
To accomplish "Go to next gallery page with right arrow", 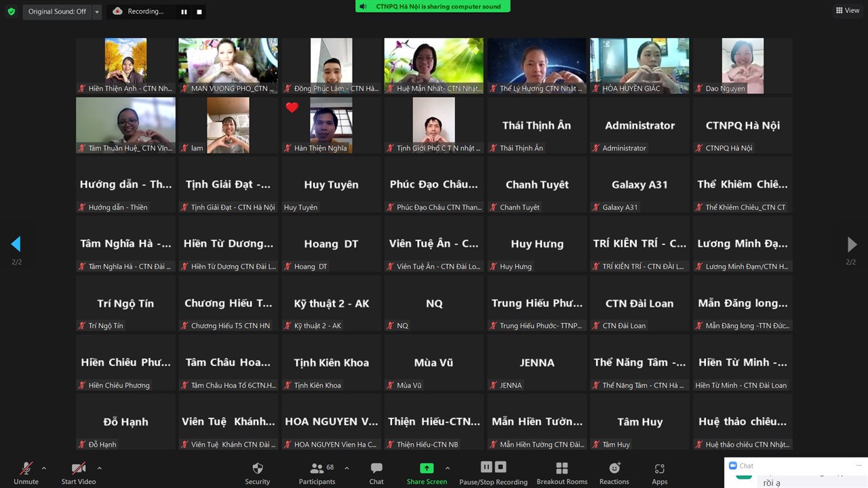I will coord(852,244).
